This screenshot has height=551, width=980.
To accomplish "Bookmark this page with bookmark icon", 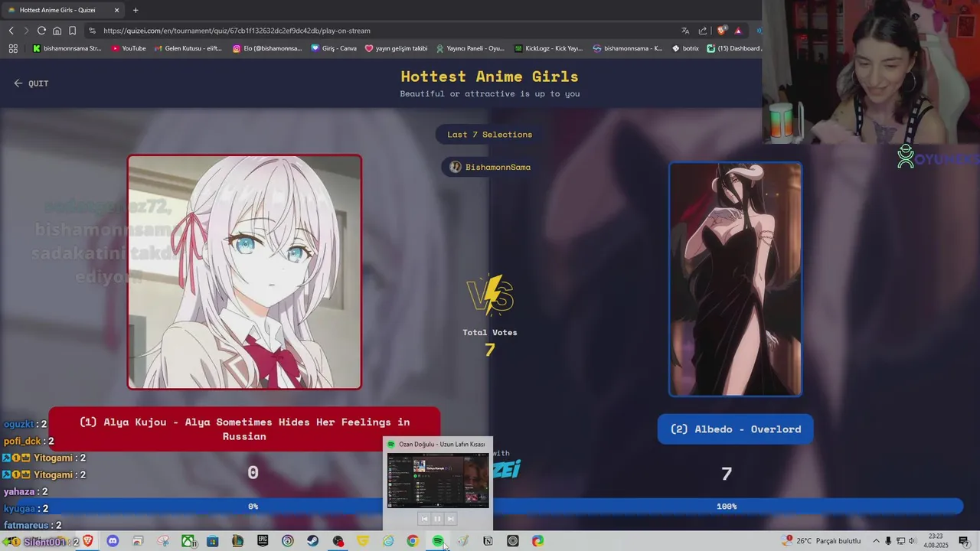I will tap(72, 31).
